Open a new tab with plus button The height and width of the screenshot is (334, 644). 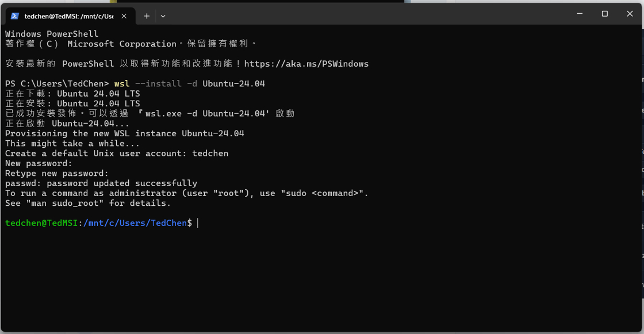pyautogui.click(x=147, y=16)
